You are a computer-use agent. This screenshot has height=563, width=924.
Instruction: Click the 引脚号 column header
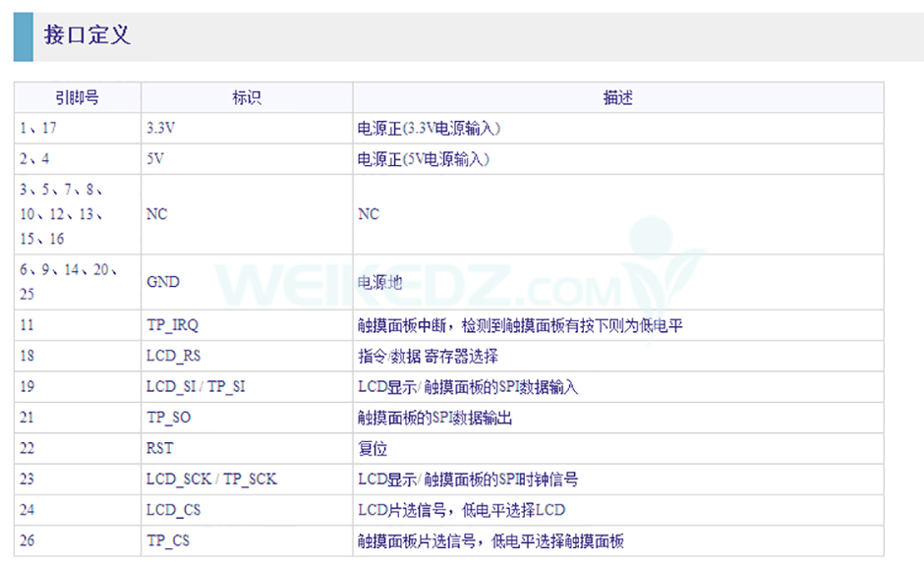pyautogui.click(x=78, y=97)
